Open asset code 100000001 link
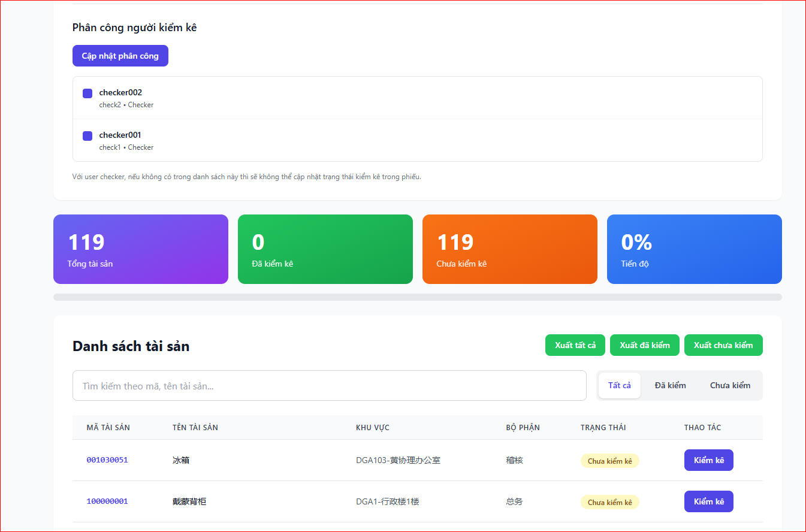806x532 pixels. point(107,501)
